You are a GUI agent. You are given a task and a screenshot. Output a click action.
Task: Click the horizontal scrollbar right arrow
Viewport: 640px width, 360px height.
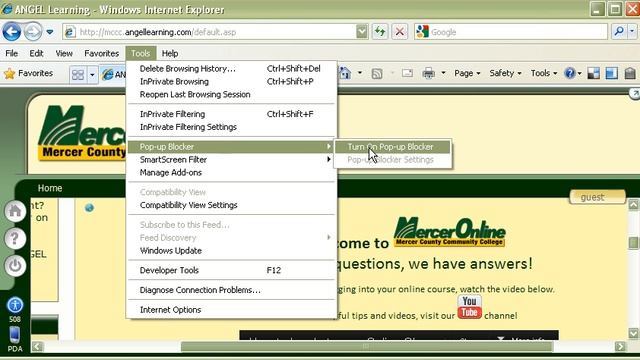point(620,347)
